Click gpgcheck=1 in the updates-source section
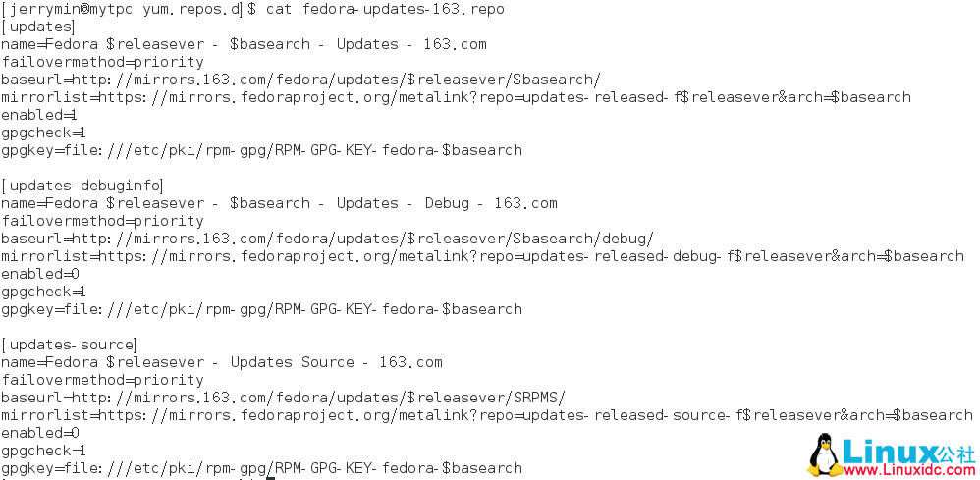Screen dimensions: 980x480 click(43, 451)
